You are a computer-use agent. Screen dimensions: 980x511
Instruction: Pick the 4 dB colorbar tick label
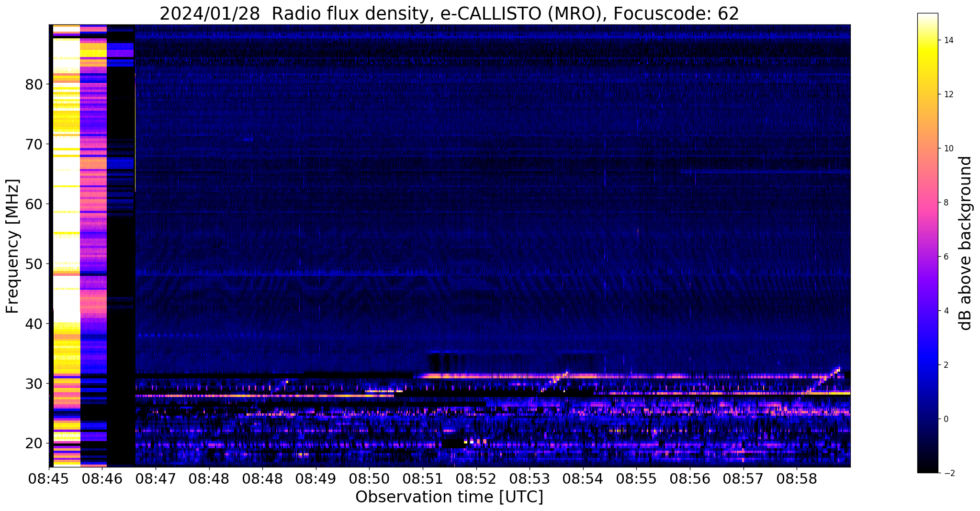946,311
